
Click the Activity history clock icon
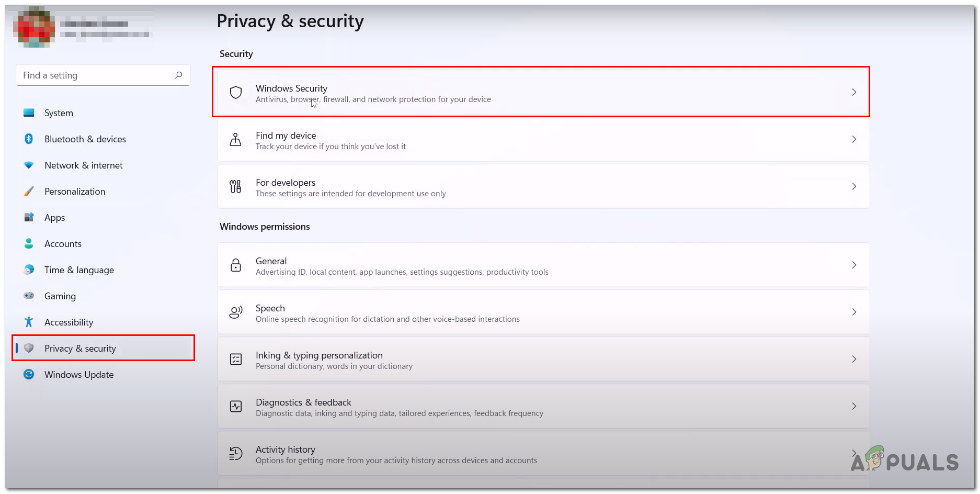pos(236,454)
